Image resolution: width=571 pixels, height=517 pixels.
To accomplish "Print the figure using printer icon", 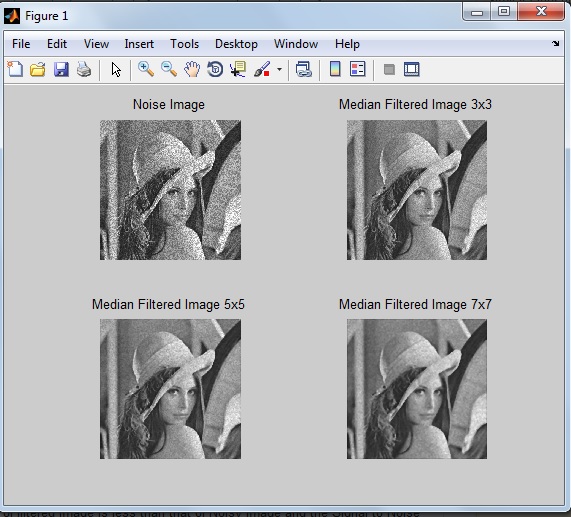I will [x=84, y=69].
